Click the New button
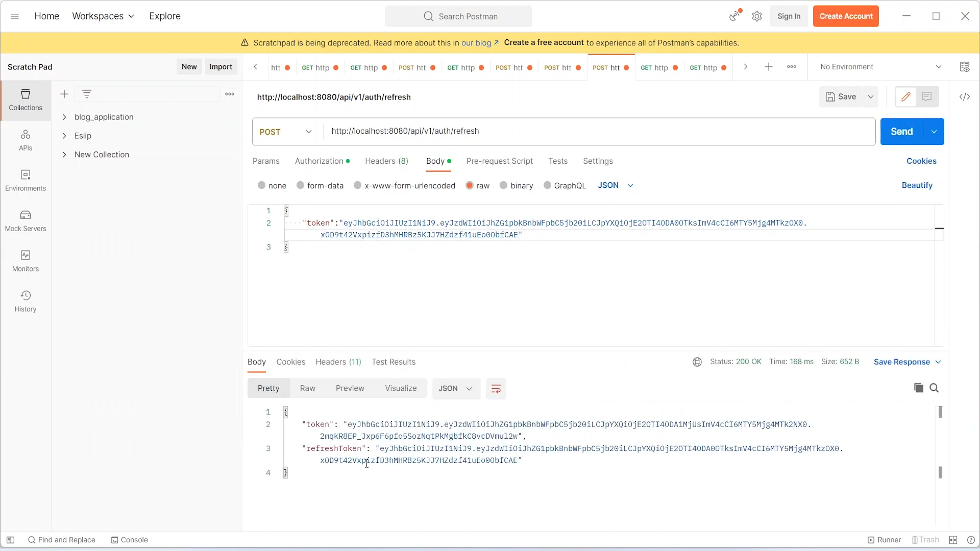 [x=189, y=67]
